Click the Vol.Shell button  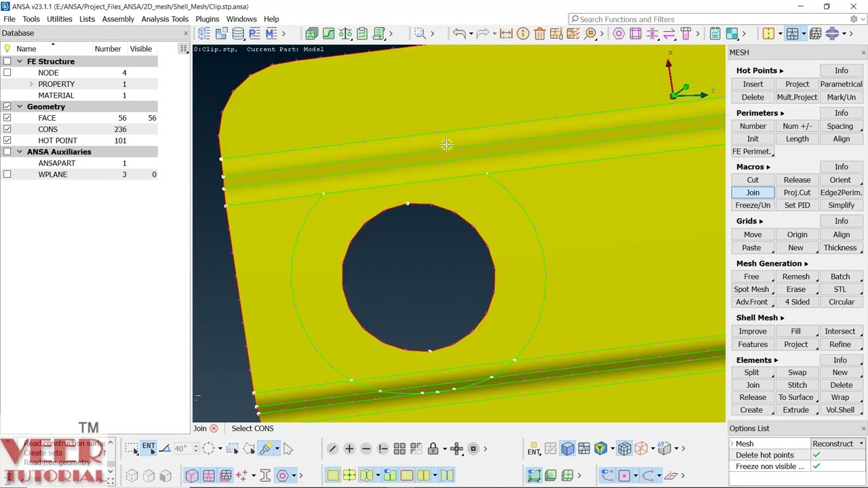click(x=840, y=410)
